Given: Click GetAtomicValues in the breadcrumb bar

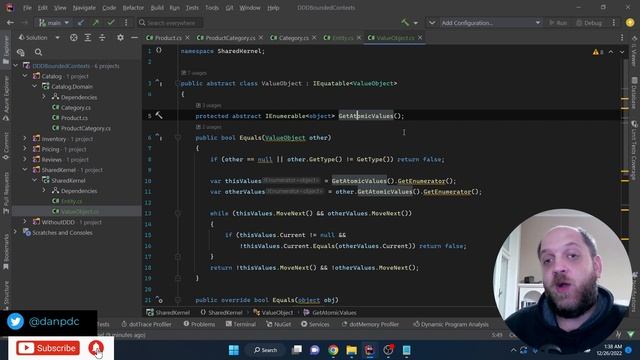Looking at the screenshot, I should coord(330,313).
